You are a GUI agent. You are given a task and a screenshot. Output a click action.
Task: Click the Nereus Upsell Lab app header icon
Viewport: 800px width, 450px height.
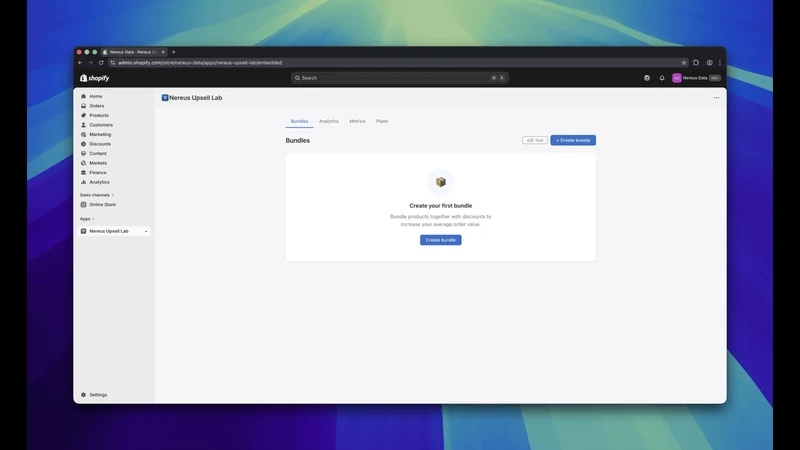pos(165,97)
